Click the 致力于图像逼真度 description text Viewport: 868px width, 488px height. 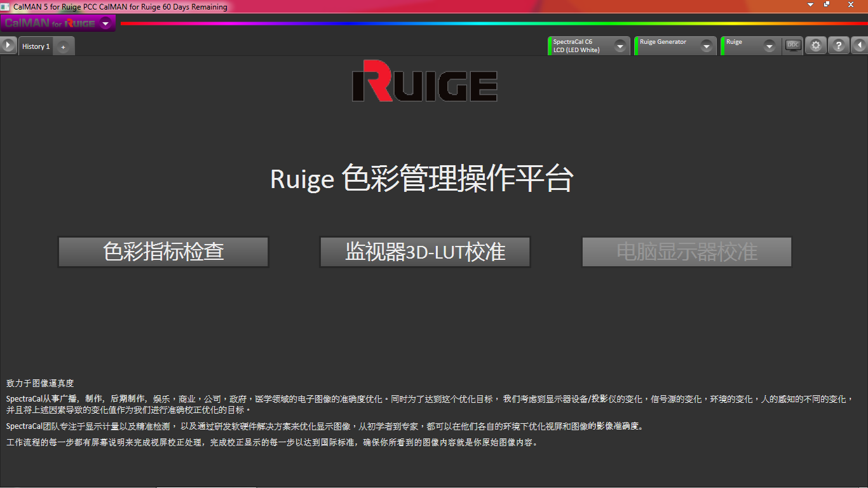40,383
